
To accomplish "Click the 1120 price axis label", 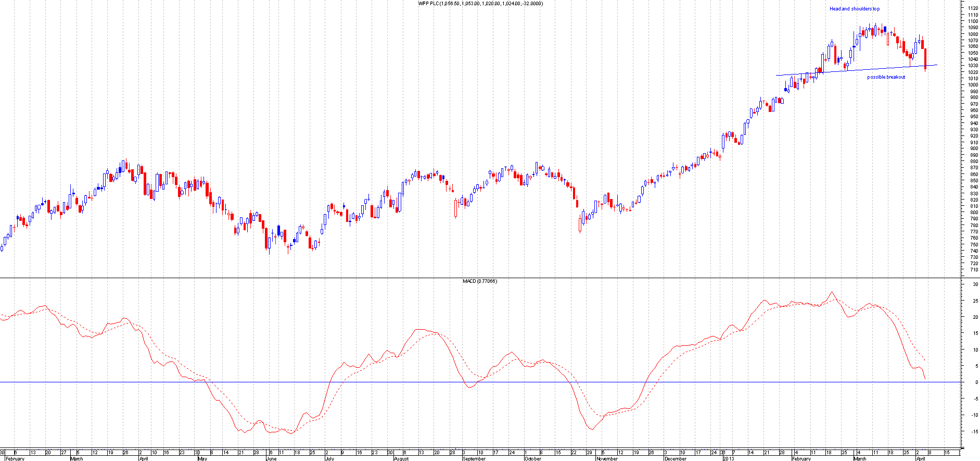I will pos(972,8).
